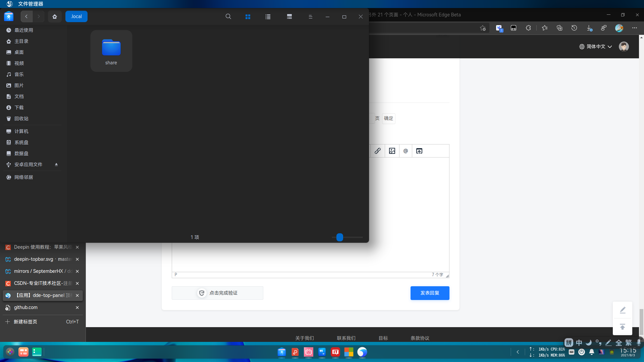
Task: Click the file manager search icon
Action: [228, 16]
